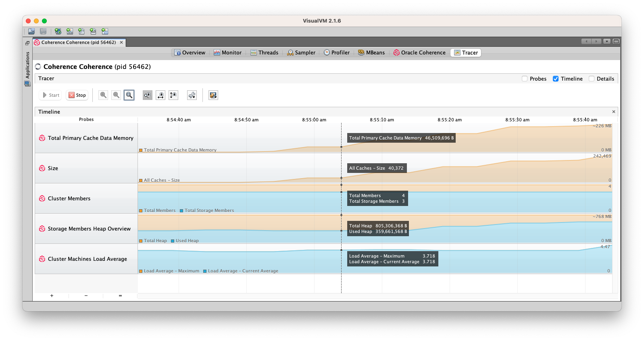Viewport: 644px width, 341px height.
Task: Click the minus row height button
Action: point(86,295)
